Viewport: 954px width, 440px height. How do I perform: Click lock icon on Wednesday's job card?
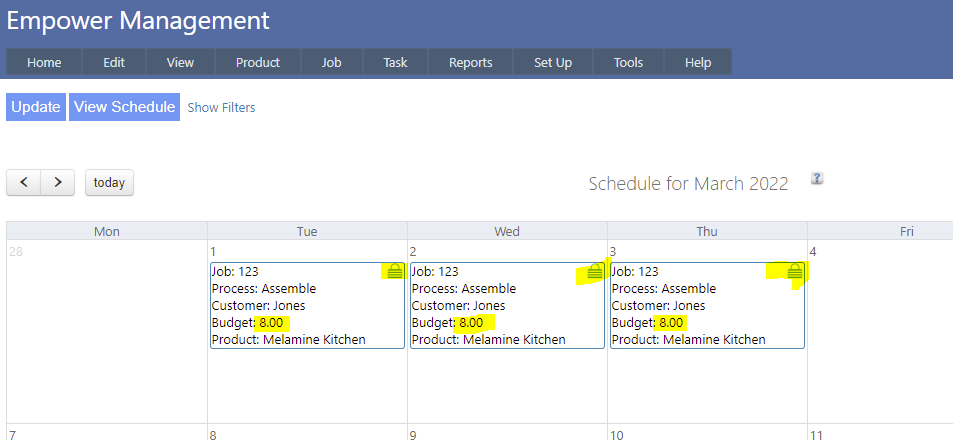coord(595,271)
